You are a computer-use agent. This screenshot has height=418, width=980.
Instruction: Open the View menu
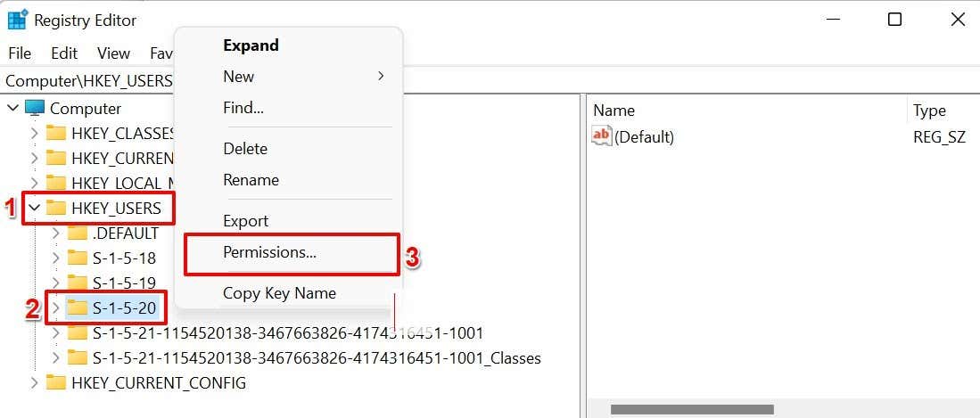tap(114, 53)
